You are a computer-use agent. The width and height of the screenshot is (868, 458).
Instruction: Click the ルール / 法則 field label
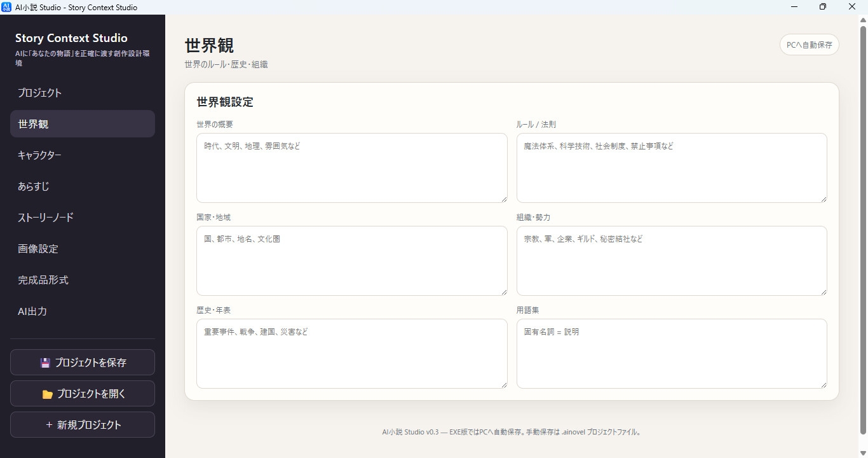[536, 125]
